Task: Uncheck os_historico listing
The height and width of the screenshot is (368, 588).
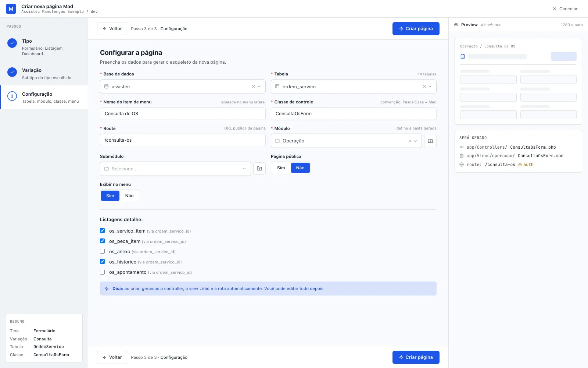Action: [103, 262]
